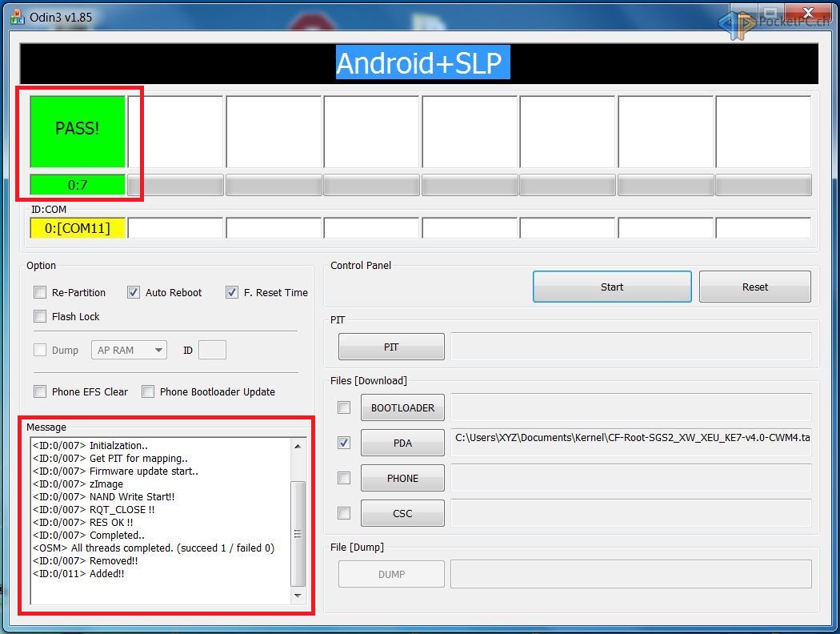Tick the checkbox beside BOOTLOADER

344,407
